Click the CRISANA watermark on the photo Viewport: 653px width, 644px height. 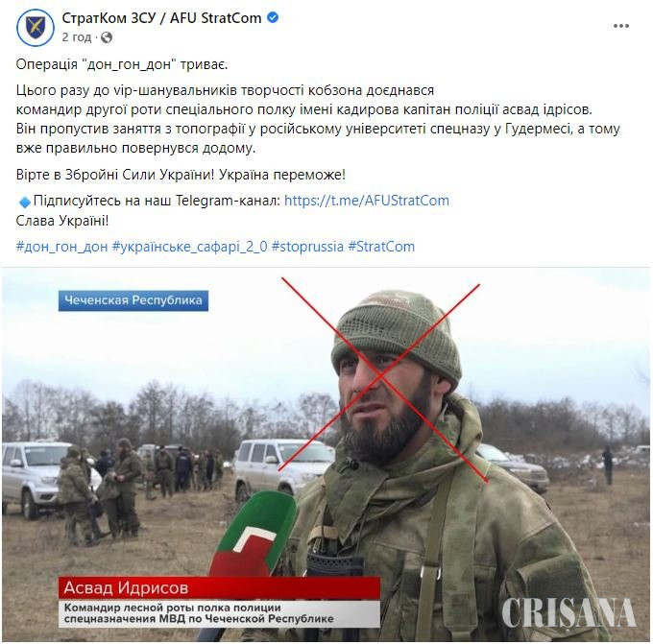pyautogui.click(x=568, y=612)
